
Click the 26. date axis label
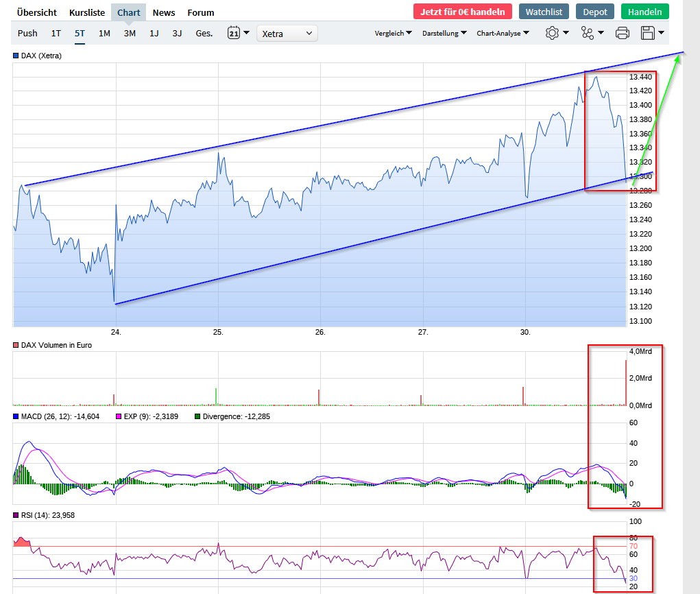point(320,332)
